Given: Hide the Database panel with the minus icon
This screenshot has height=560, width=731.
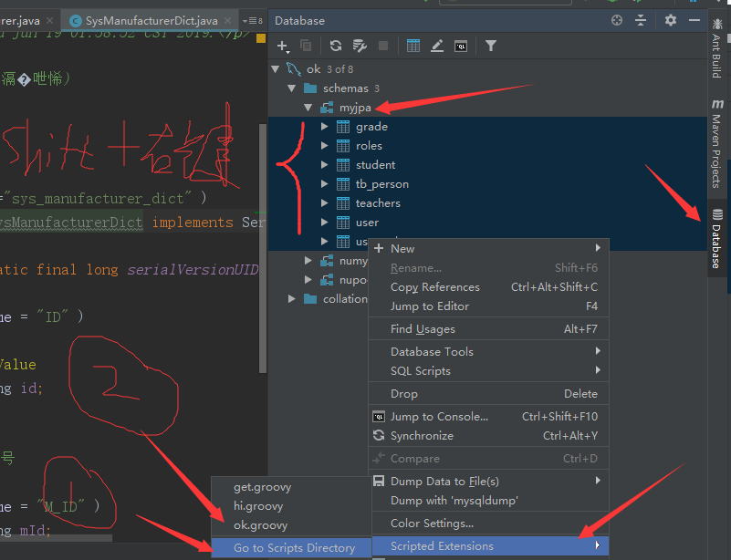Looking at the screenshot, I should 694,20.
